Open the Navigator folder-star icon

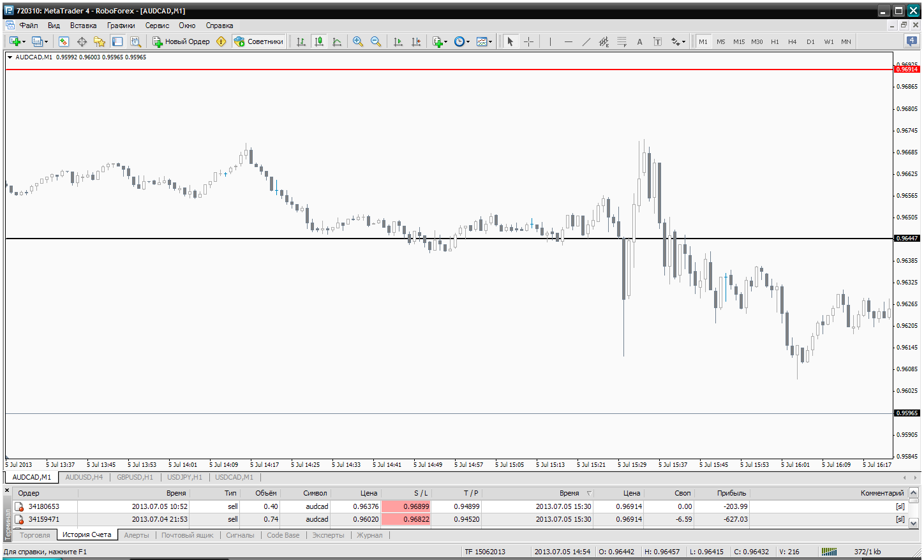[100, 41]
